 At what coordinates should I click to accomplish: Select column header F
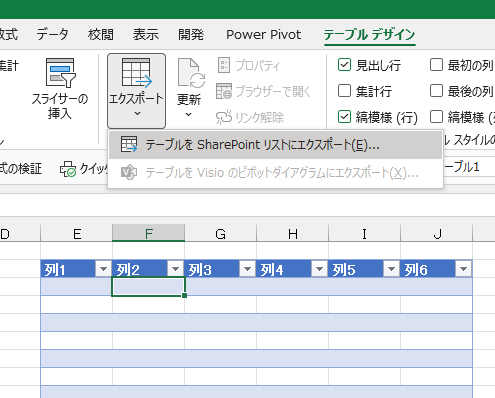click(x=149, y=233)
